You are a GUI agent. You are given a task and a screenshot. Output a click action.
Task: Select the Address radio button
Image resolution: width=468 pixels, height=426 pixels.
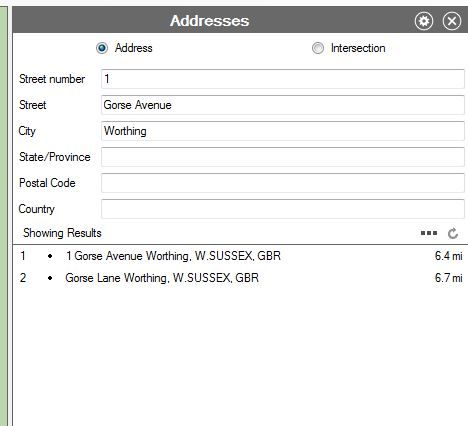coord(102,48)
